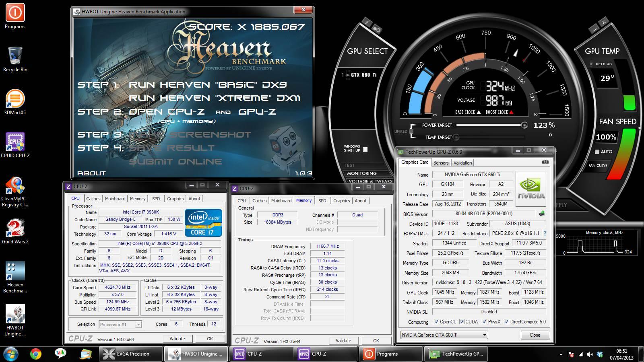Viewport: 644px width, 362px height.
Task: Switch to Validation tab in GPU-Z
Action: tap(462, 163)
